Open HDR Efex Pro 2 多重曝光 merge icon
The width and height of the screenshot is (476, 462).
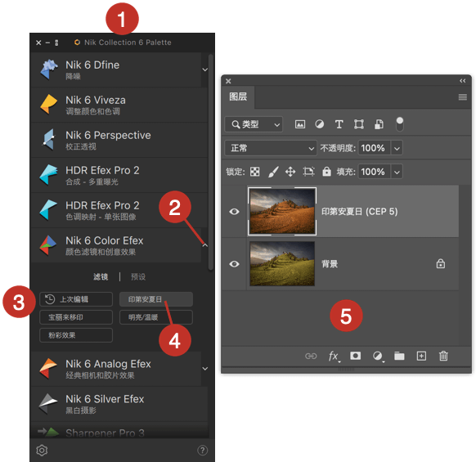(x=48, y=174)
